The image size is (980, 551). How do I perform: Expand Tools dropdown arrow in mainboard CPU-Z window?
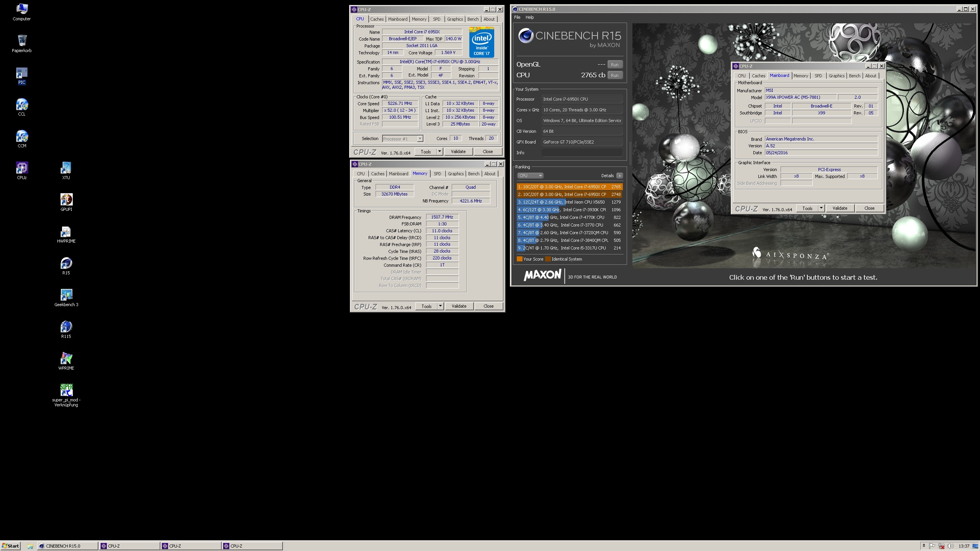[821, 208]
